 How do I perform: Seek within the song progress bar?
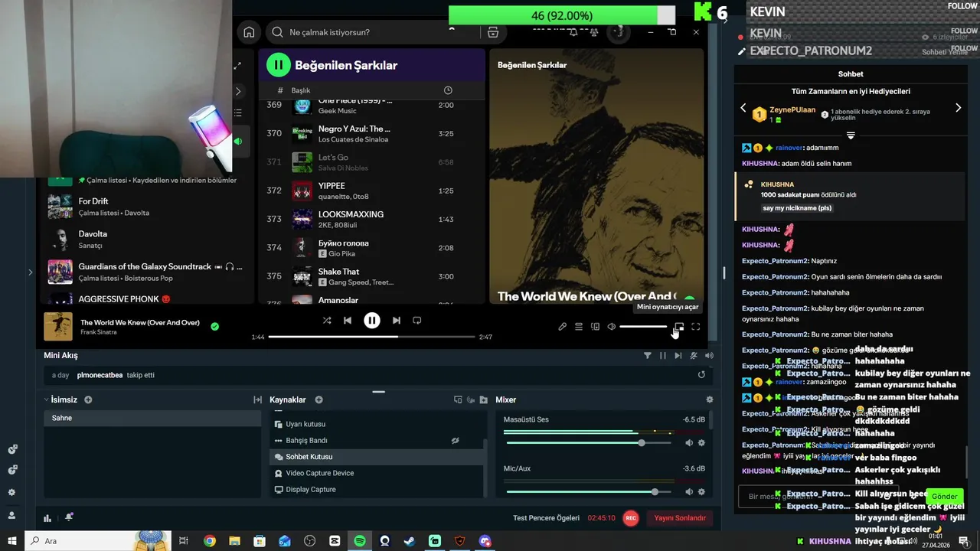[371, 337]
